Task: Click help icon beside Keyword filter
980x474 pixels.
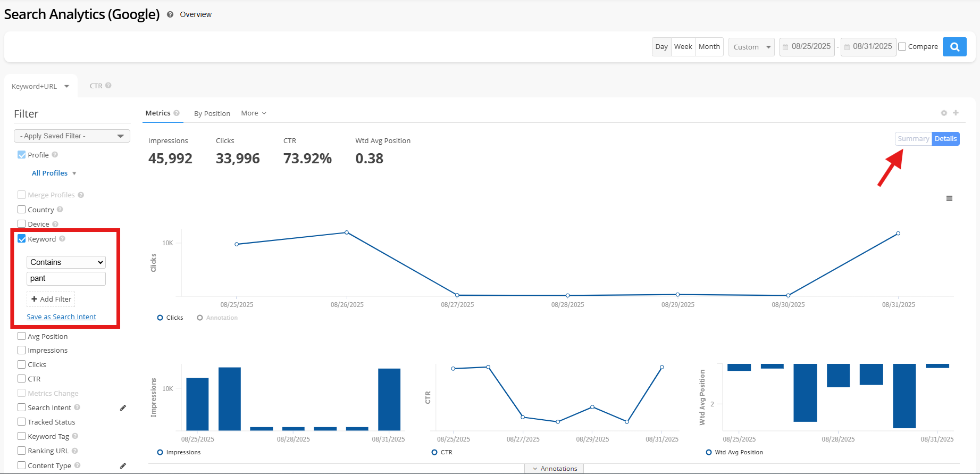Action: (x=62, y=239)
